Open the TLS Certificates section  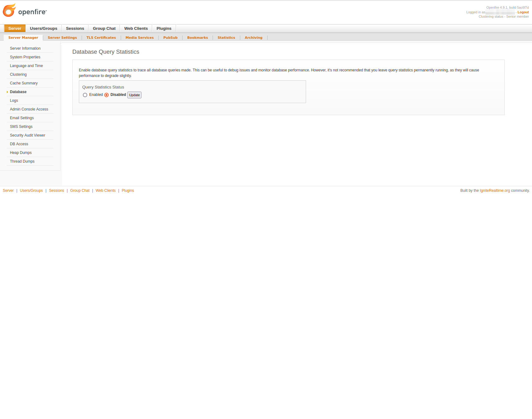point(101,38)
